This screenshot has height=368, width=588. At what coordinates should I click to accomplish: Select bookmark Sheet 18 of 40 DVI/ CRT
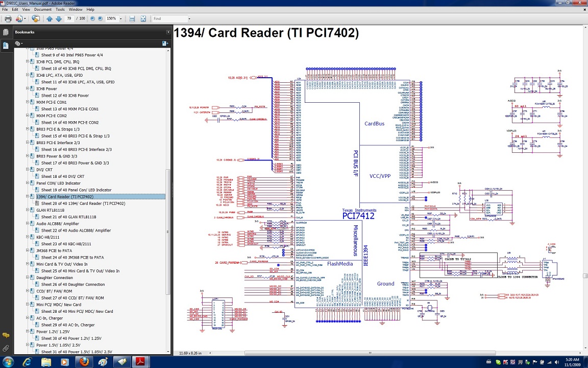pos(63,176)
